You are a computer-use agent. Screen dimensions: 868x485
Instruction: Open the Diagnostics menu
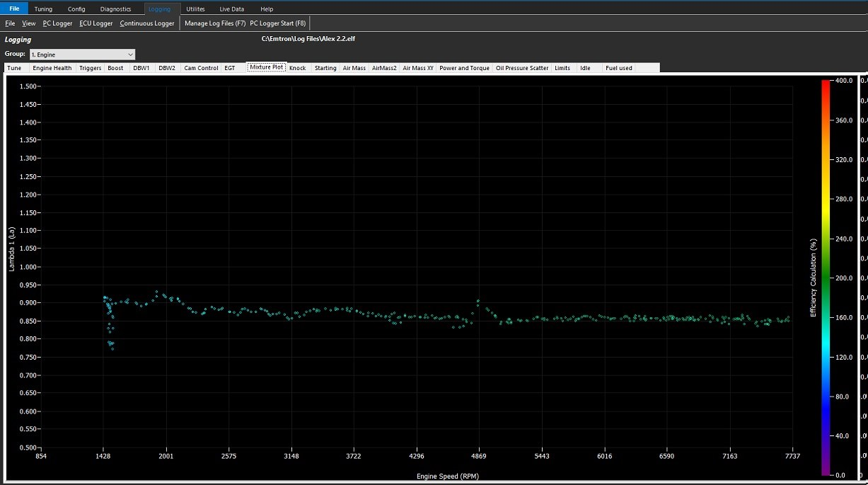tap(115, 8)
